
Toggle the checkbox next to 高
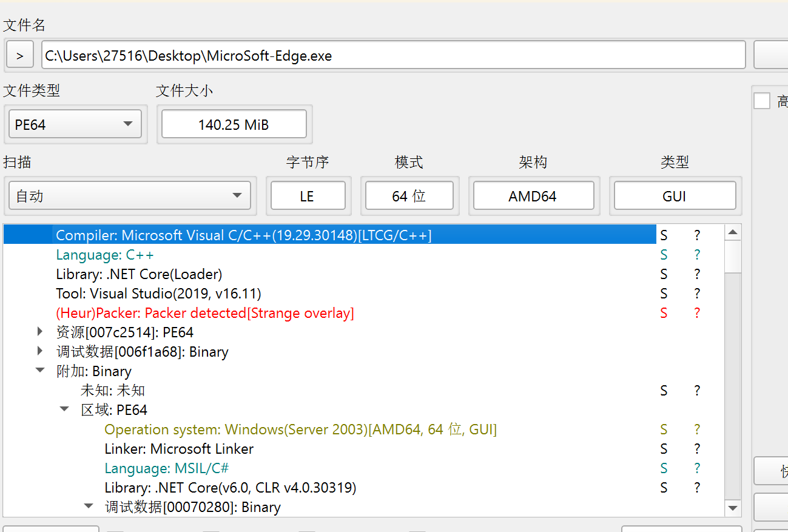point(762,101)
